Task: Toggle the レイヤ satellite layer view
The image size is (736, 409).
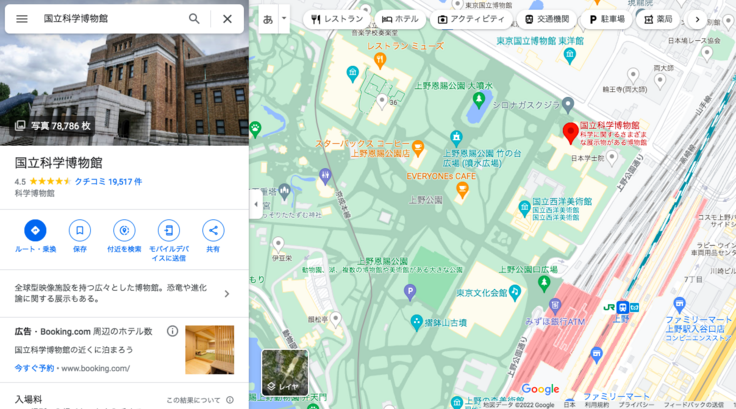Action: 285,372
